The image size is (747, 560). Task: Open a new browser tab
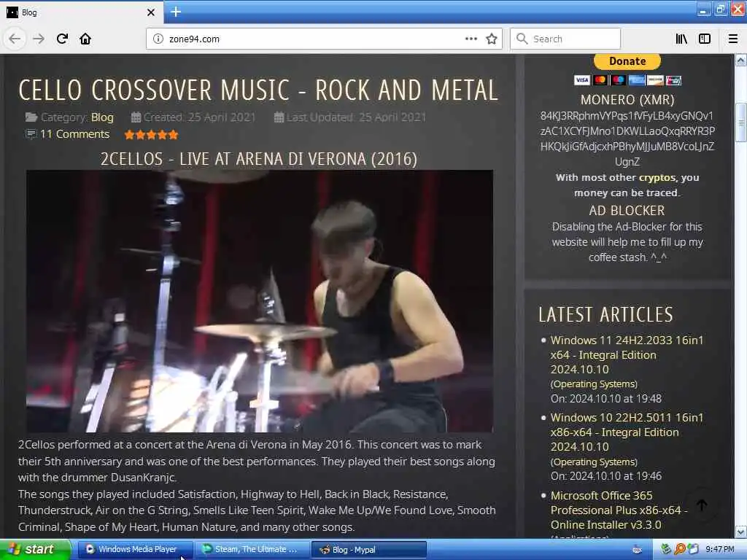tap(176, 12)
